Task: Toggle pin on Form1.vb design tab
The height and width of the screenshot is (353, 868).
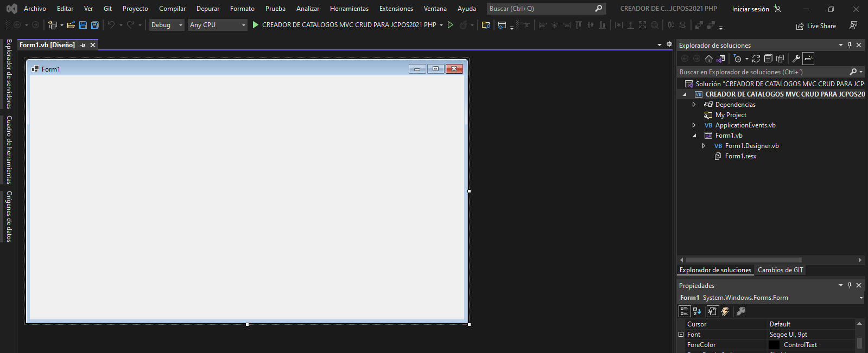Action: [83, 45]
